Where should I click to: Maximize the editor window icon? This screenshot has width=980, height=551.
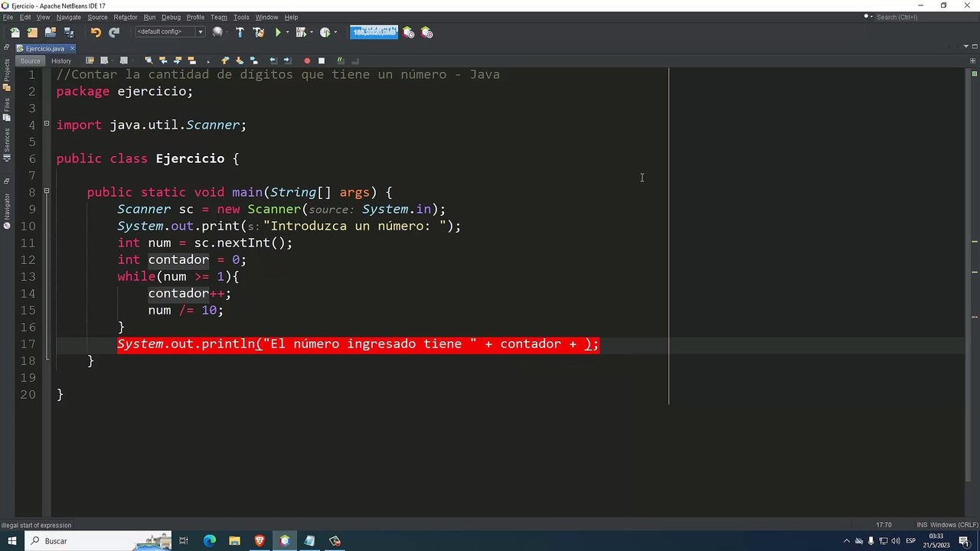pyautogui.click(x=975, y=47)
